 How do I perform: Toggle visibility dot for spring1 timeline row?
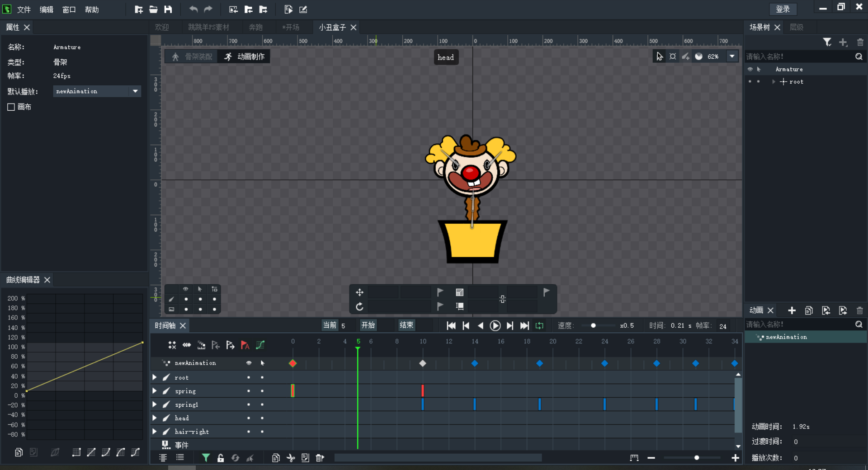(249, 404)
